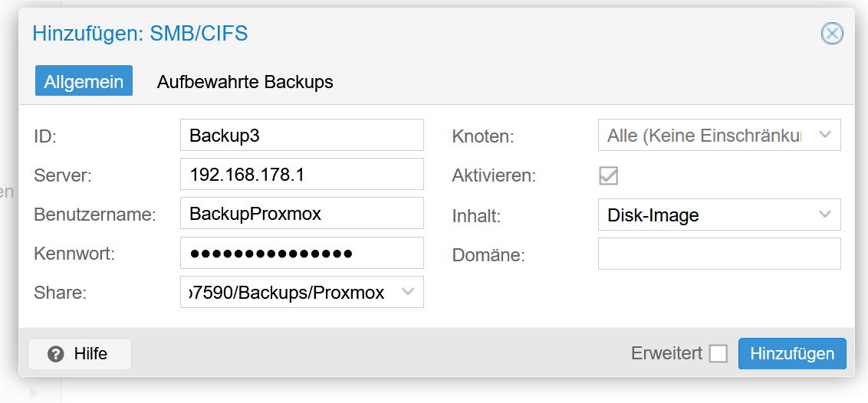Close the SMB/CIFS dialog with the X icon
The image size is (868, 403).
[832, 34]
